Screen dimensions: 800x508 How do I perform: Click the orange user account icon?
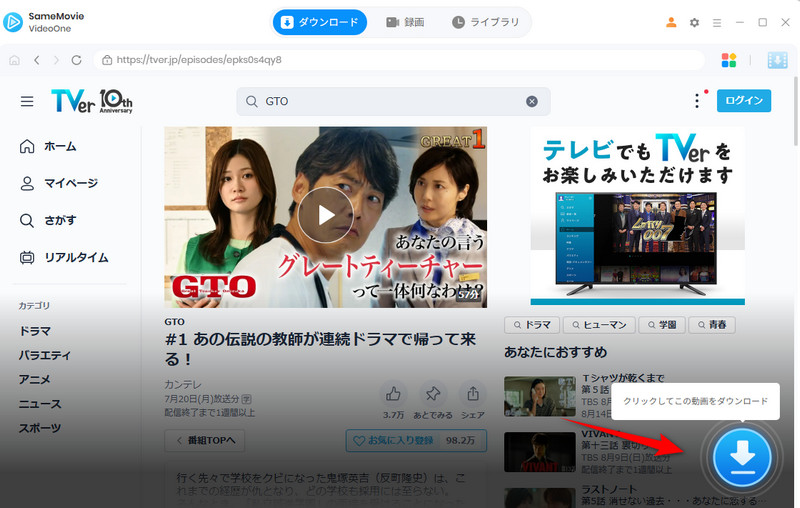671,22
